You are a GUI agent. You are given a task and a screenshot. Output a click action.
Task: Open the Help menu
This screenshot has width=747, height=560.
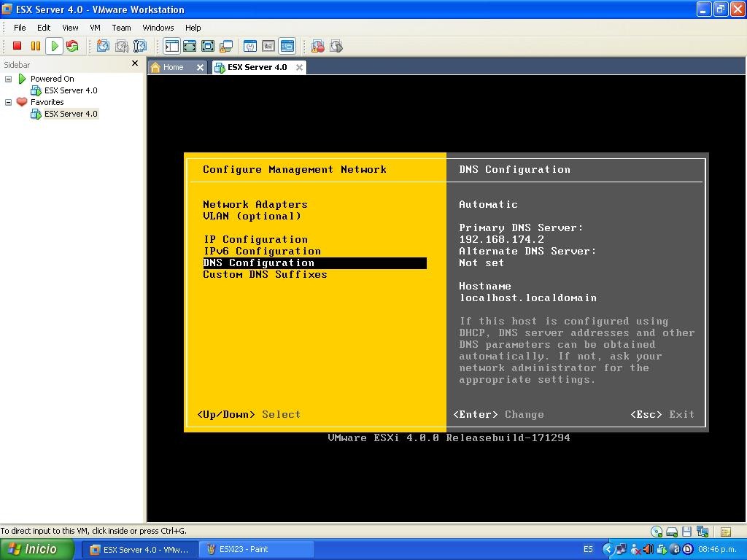(193, 28)
